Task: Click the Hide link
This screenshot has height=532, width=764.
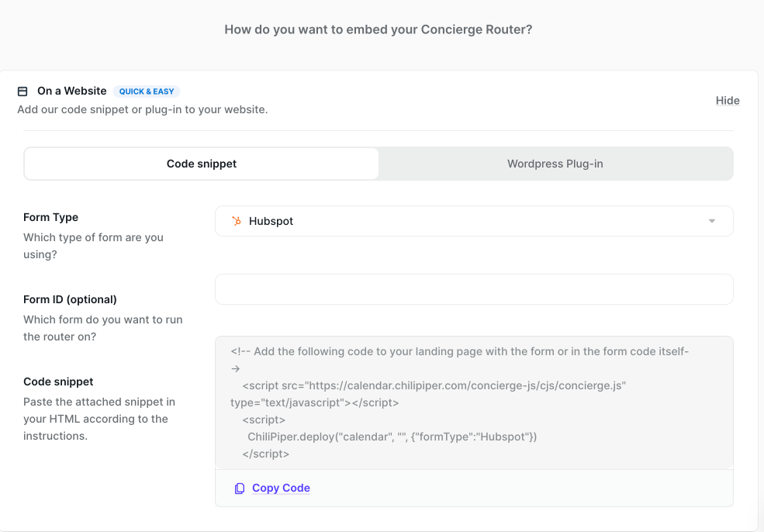Action: coord(728,100)
